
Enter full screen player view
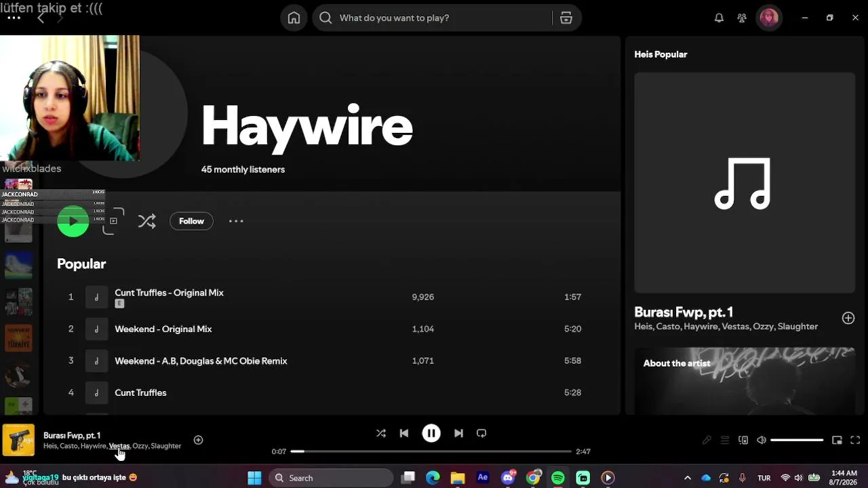[x=855, y=440]
